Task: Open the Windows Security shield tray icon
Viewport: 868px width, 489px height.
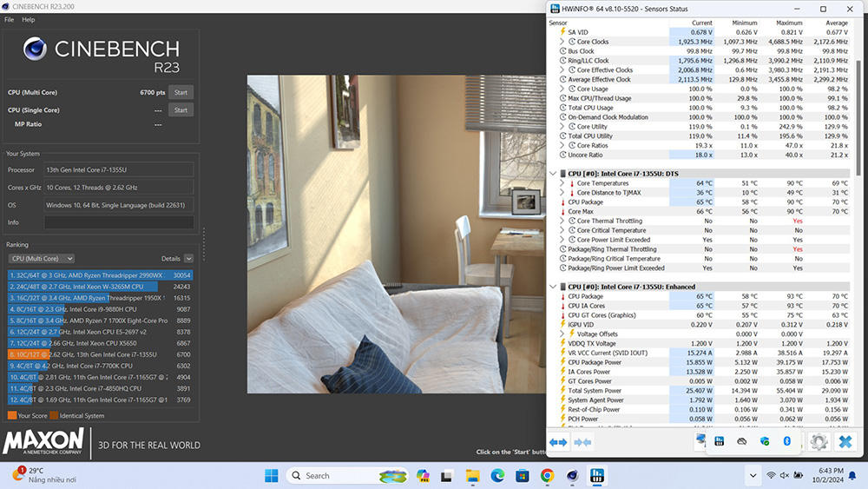Action: [765, 441]
